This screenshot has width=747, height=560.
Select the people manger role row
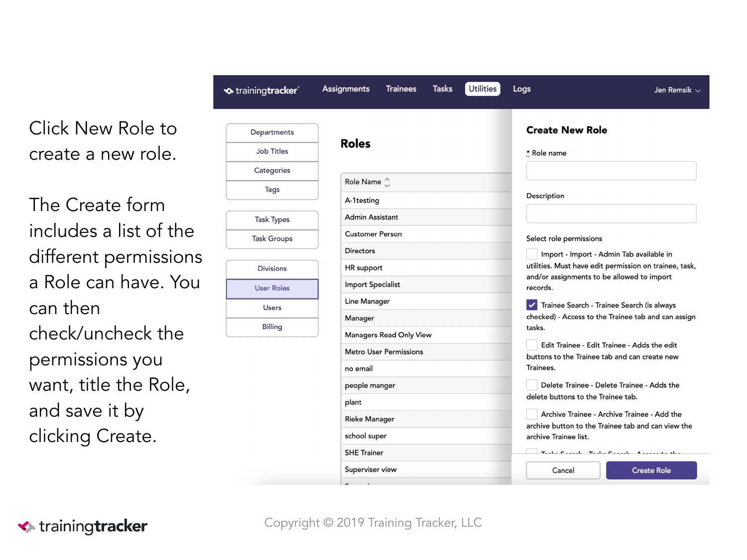(426, 386)
